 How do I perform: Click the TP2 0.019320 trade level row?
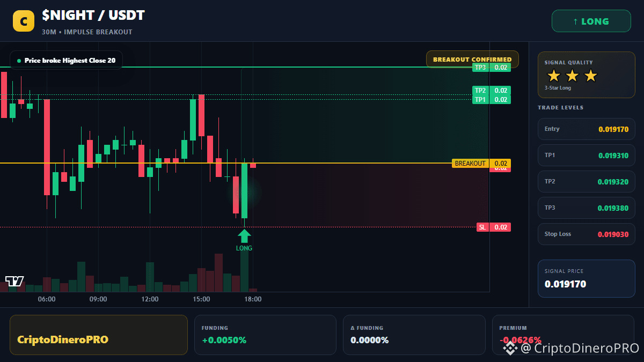click(x=587, y=181)
